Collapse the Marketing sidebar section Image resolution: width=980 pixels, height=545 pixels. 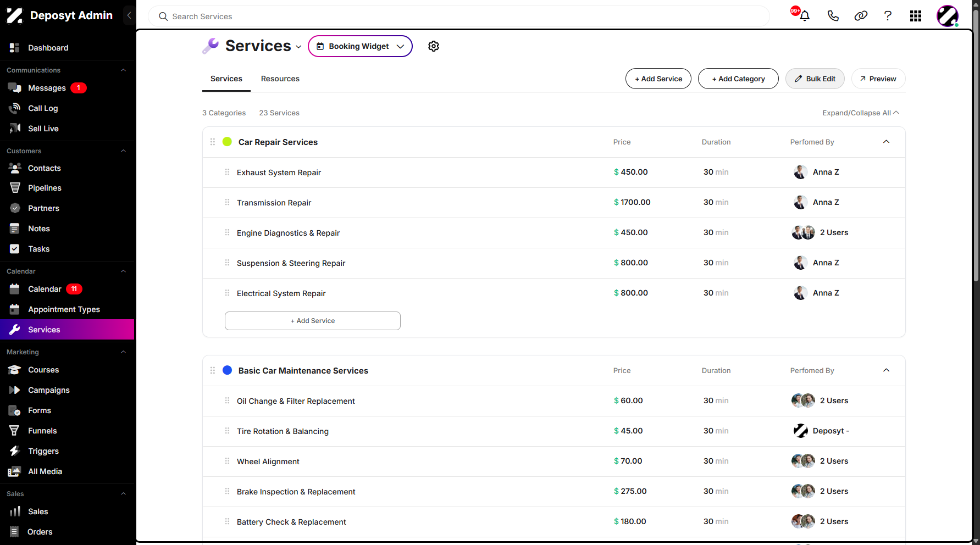coord(123,352)
